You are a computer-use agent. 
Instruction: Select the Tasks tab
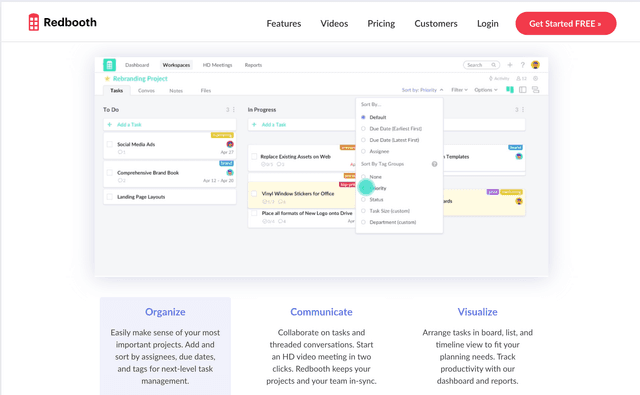click(116, 90)
